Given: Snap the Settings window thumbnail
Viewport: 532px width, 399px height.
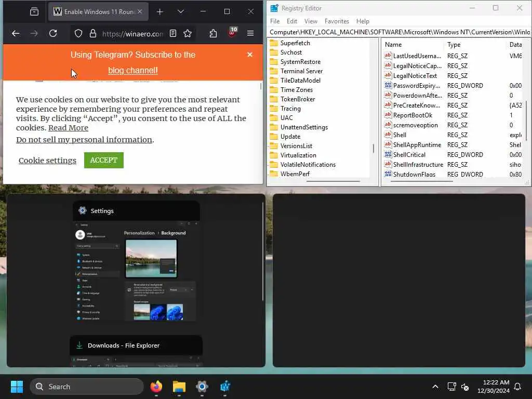Looking at the screenshot, I should pos(137,261).
